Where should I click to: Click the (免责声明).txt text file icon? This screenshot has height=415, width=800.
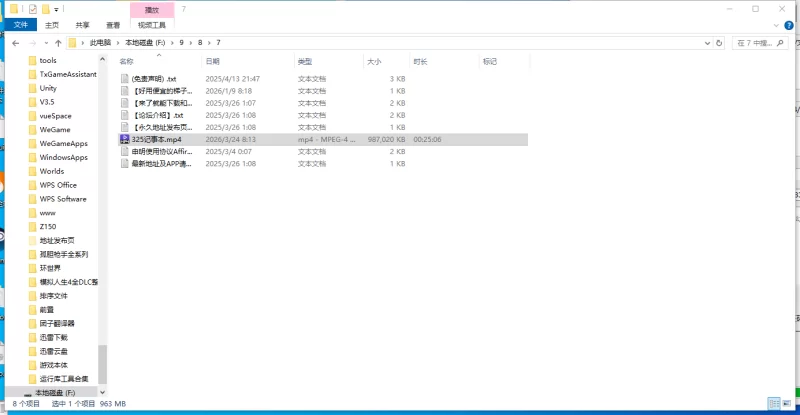click(124, 78)
